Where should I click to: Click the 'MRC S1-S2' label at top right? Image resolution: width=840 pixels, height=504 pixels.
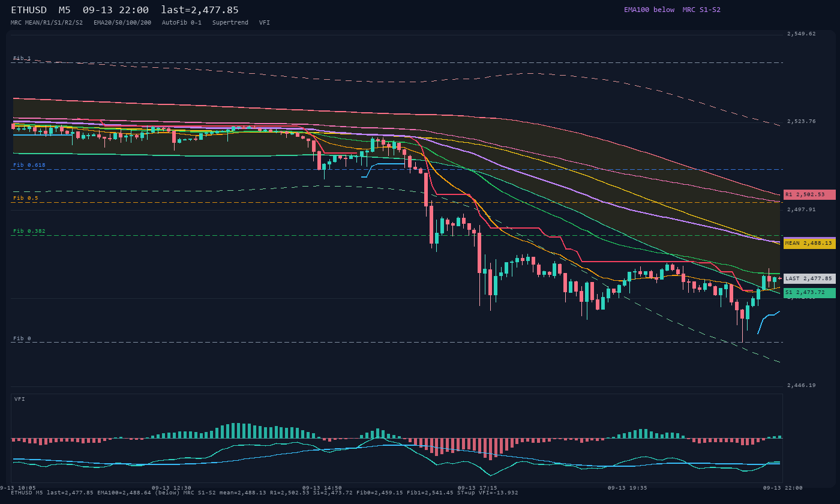[701, 10]
